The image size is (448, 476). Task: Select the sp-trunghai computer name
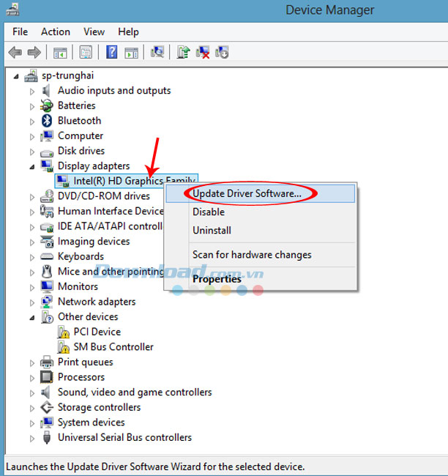click(67, 75)
